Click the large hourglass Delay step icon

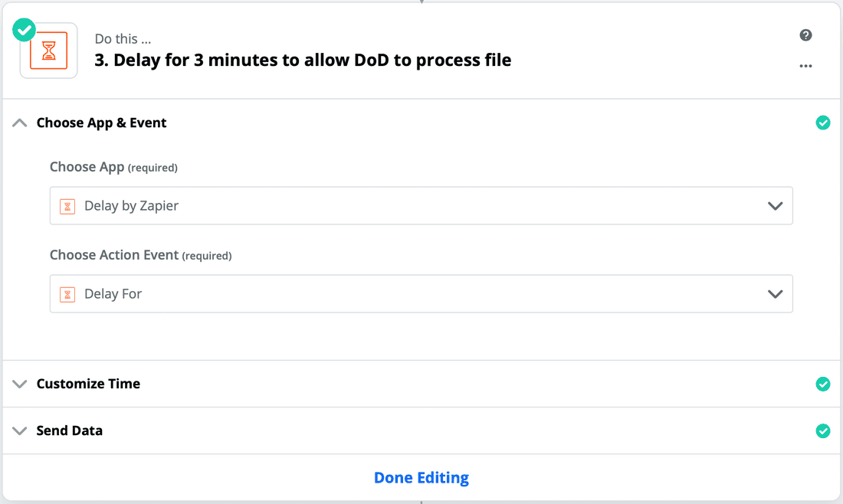49,51
